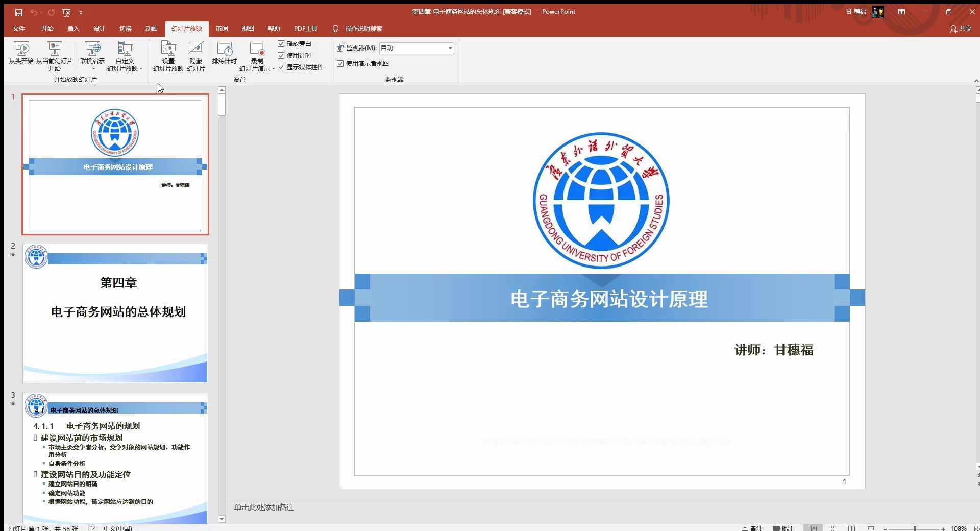This screenshot has width=980, height=531.
Task: Toggle the 批注 (Comments) button in status bar
Action: pos(783,528)
